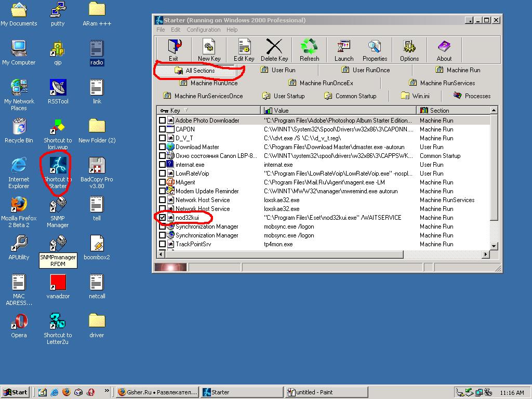The height and width of the screenshot is (399, 532).
Task: Enable the Download Master checkbox
Action: click(x=163, y=147)
